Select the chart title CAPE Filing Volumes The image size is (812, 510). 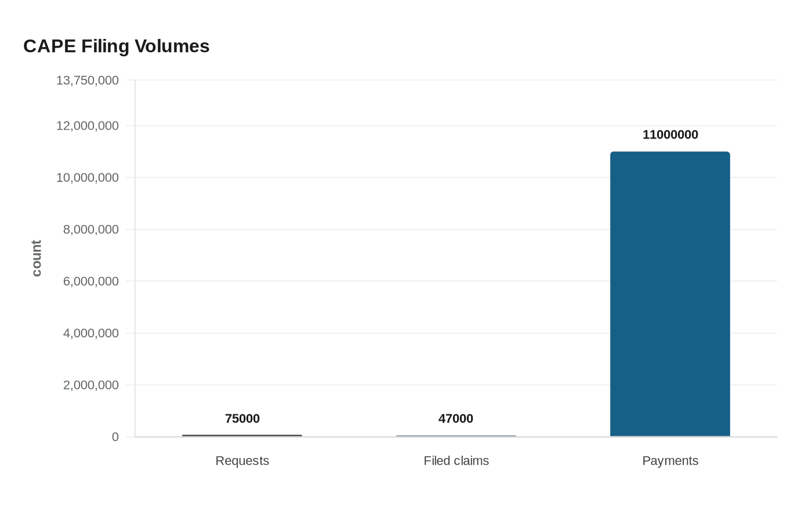pos(116,46)
